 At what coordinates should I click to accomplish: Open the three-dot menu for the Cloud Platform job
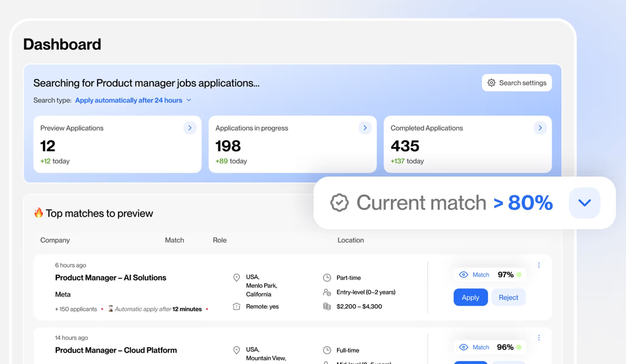point(539,338)
